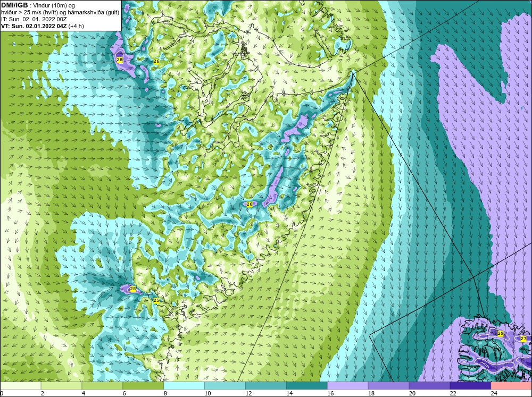Select the 'Vindur (10m) og' header text

click(54, 5)
